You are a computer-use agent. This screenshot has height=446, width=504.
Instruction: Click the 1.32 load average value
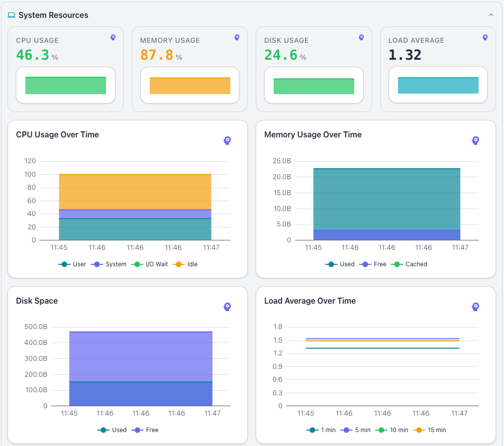click(x=404, y=55)
